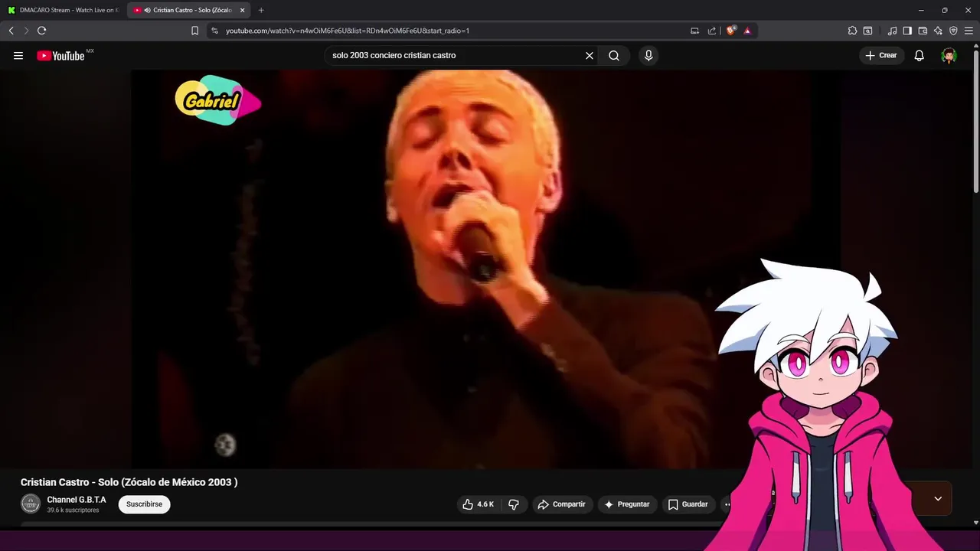Open the browser main menu
980x551 pixels.
[969, 31]
